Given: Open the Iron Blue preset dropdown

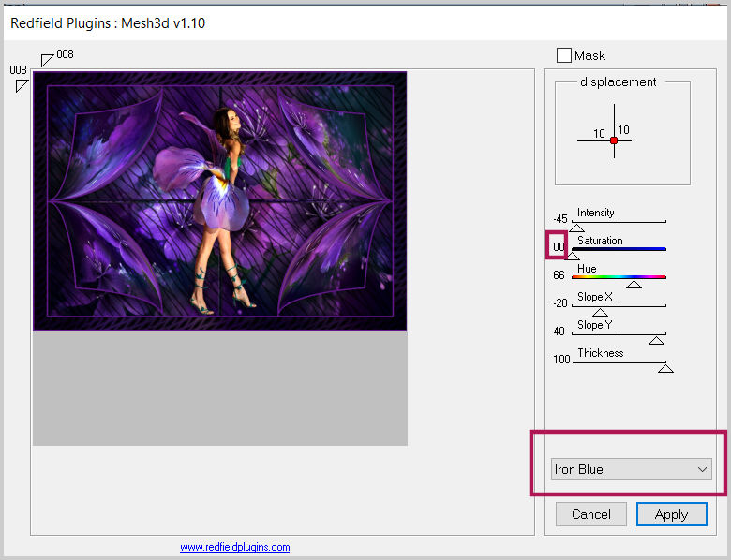Looking at the screenshot, I should [632, 469].
